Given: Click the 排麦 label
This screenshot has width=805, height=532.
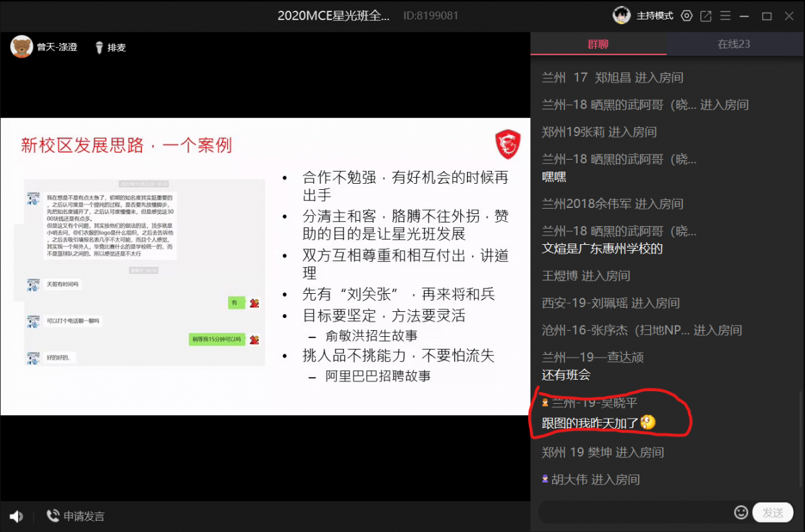Looking at the screenshot, I should 117,47.
